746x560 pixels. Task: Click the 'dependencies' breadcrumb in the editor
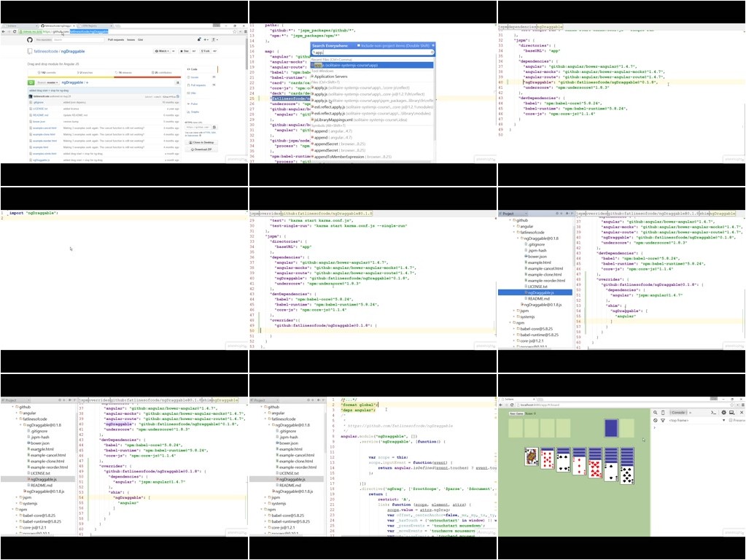[x=521, y=27]
